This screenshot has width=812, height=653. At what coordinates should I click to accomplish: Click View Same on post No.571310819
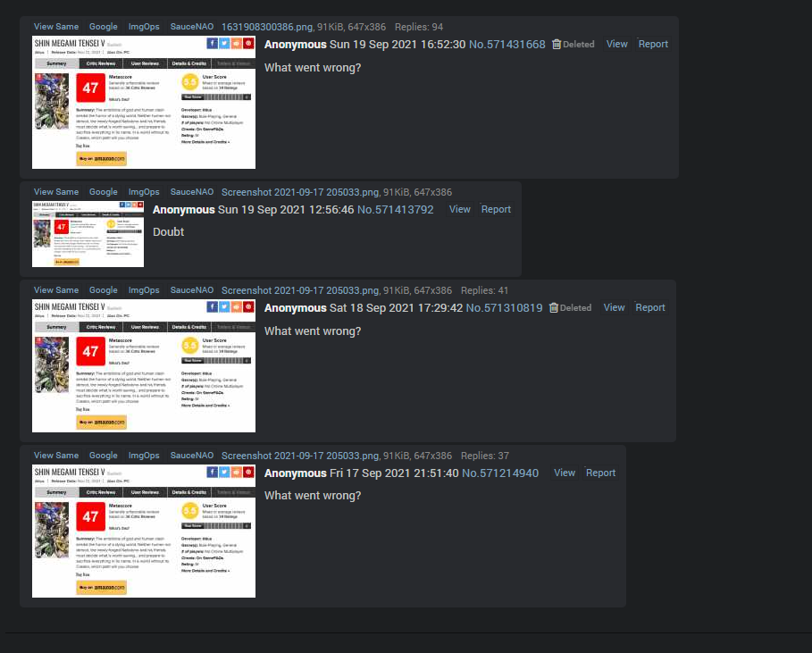(x=56, y=290)
